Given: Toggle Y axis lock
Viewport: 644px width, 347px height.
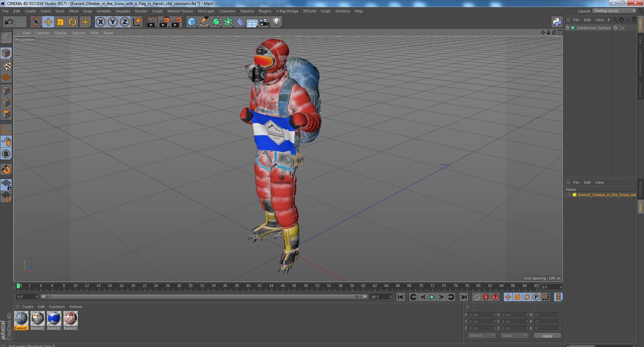Looking at the screenshot, I should click(x=113, y=22).
